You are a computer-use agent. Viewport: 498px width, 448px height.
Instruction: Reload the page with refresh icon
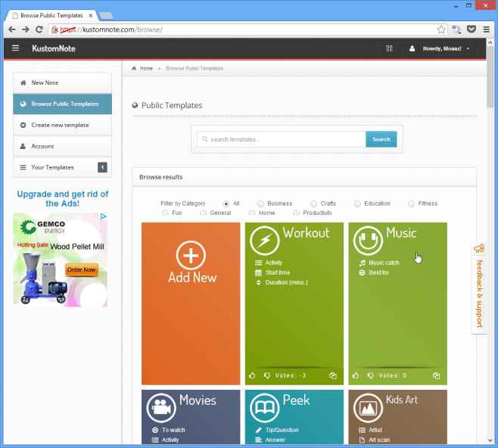pyautogui.click(x=39, y=30)
